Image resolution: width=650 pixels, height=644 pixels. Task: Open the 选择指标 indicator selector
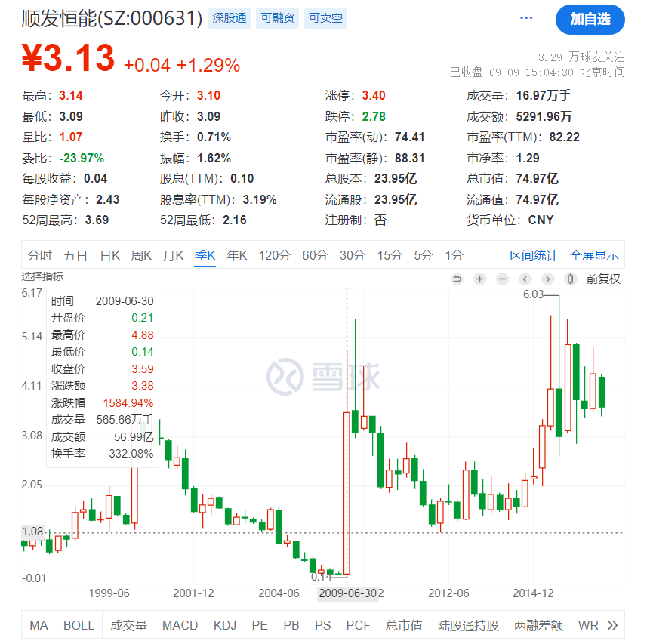[42, 276]
